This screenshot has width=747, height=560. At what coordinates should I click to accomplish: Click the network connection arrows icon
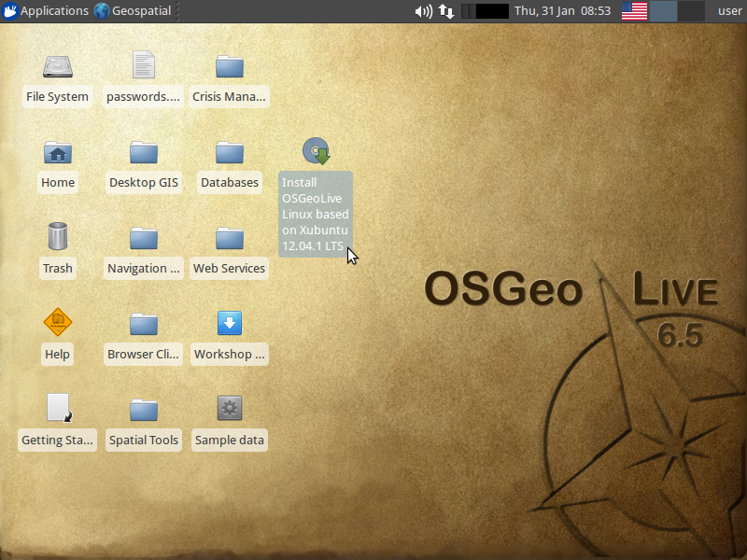point(446,11)
